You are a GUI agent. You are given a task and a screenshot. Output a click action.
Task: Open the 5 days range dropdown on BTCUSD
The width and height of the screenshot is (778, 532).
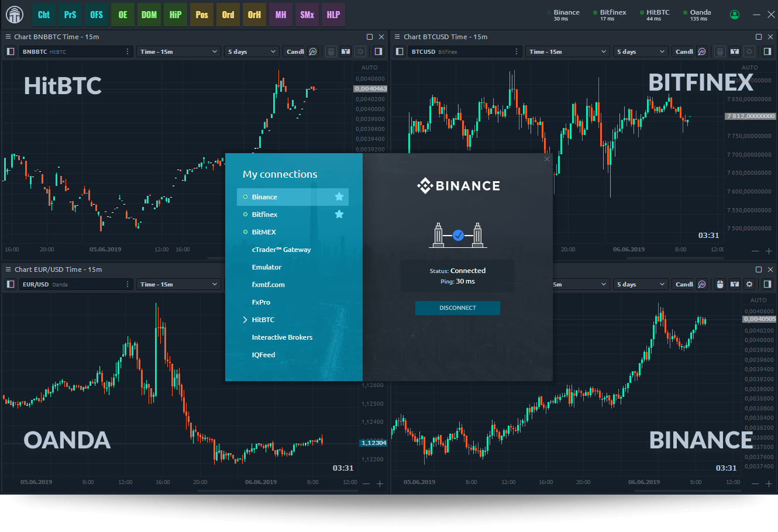point(641,51)
